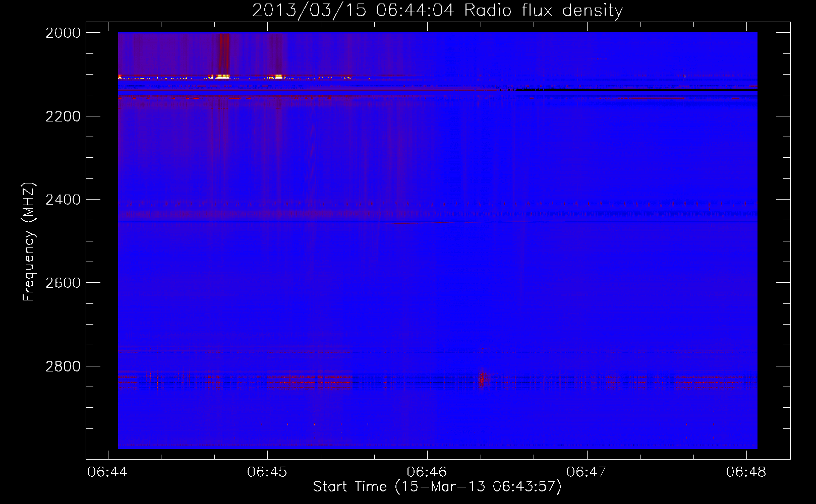Click the 06:46 time tick label
Viewport: 816px width, 504px height.
point(427,472)
